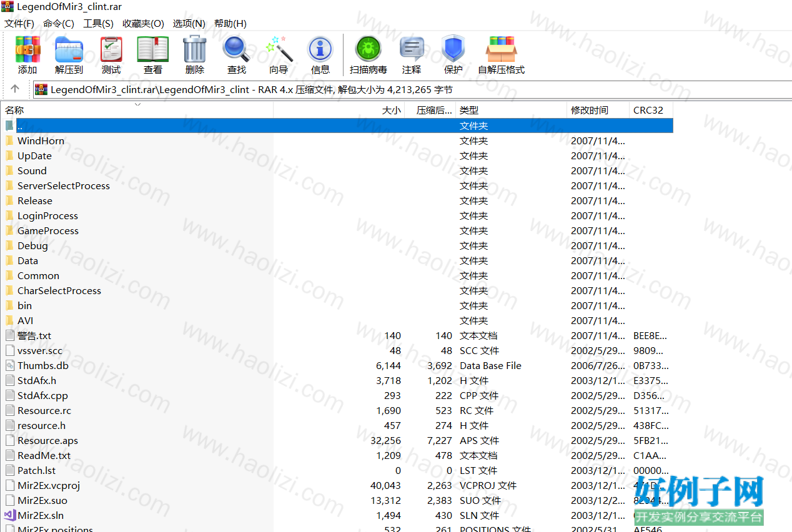Open the Commands (命令) menu
Image resolution: width=792 pixels, height=532 pixels.
click(x=59, y=23)
